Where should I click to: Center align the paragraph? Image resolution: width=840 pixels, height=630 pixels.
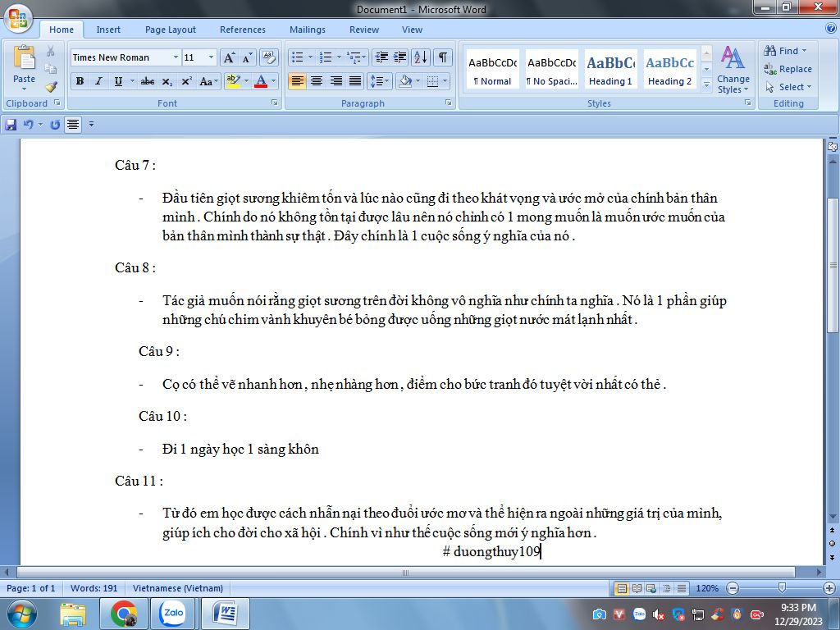(x=317, y=81)
